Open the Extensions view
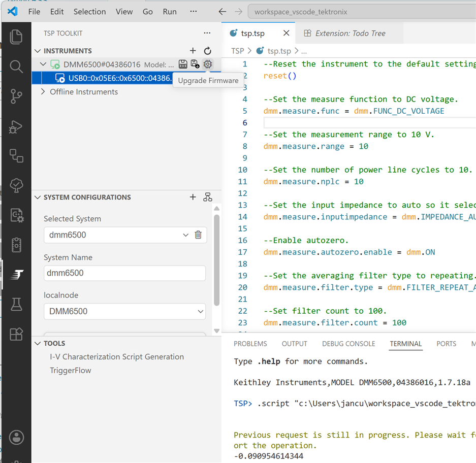476x463 pixels. [16, 334]
